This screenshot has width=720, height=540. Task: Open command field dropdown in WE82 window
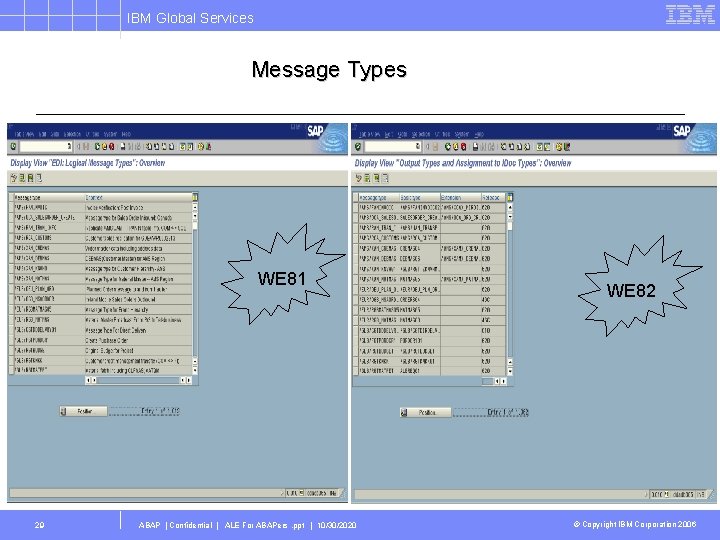click(x=418, y=146)
